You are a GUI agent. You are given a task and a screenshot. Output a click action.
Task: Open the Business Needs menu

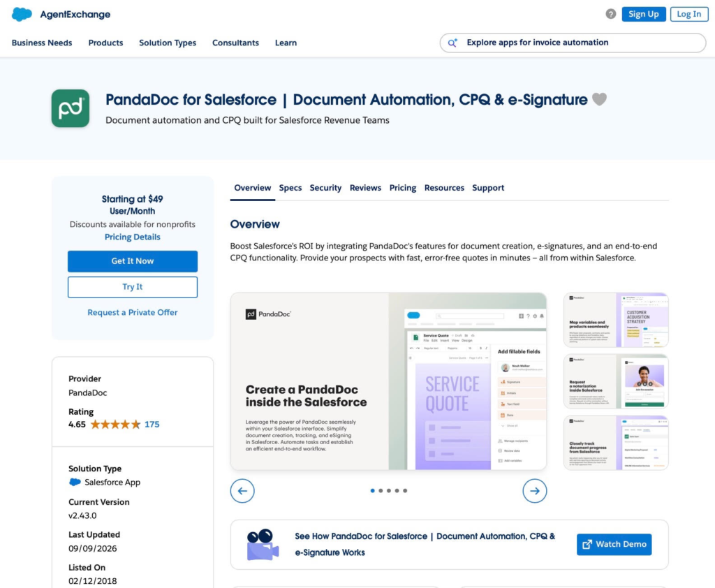(42, 43)
